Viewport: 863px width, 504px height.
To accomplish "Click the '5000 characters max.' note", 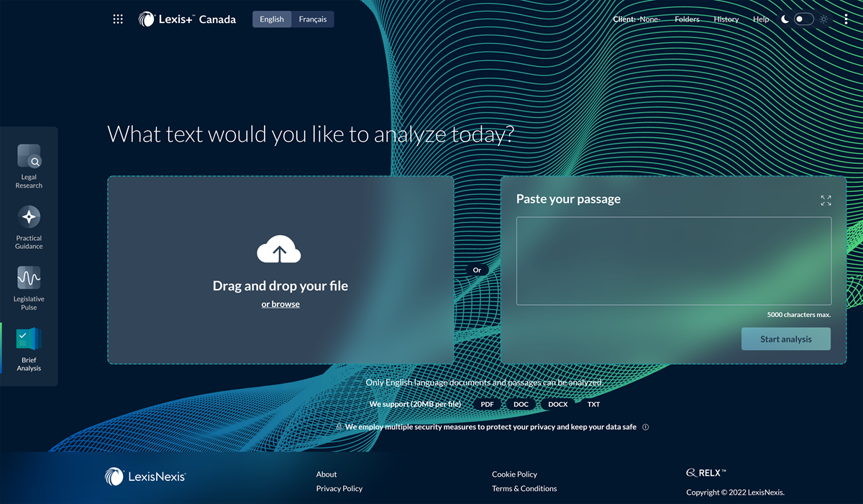I will click(x=799, y=315).
